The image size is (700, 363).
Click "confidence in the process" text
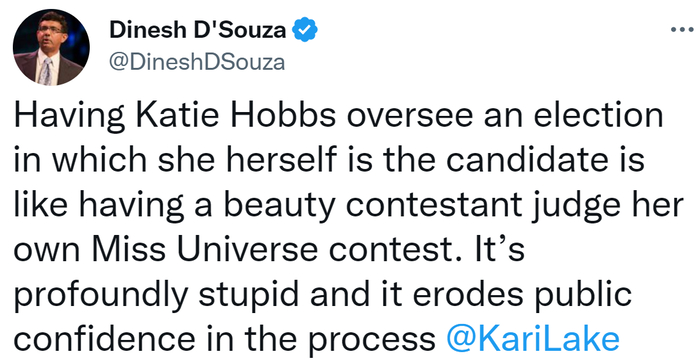click(225, 340)
